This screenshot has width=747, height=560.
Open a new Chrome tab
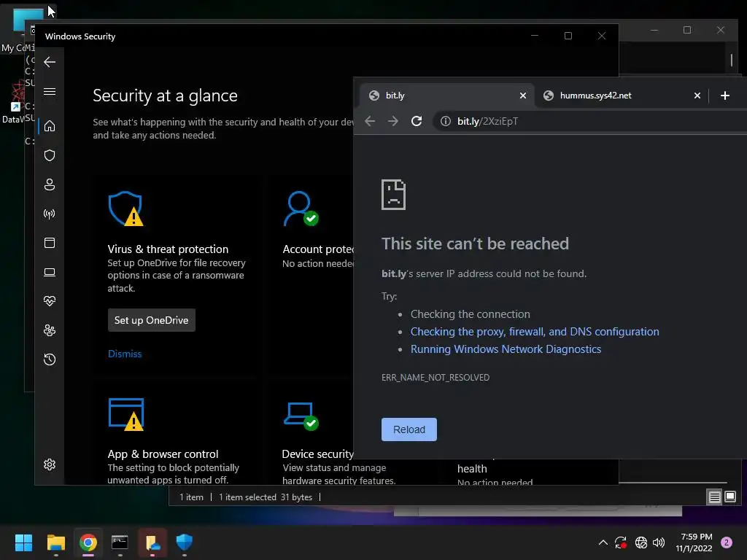[x=724, y=96]
